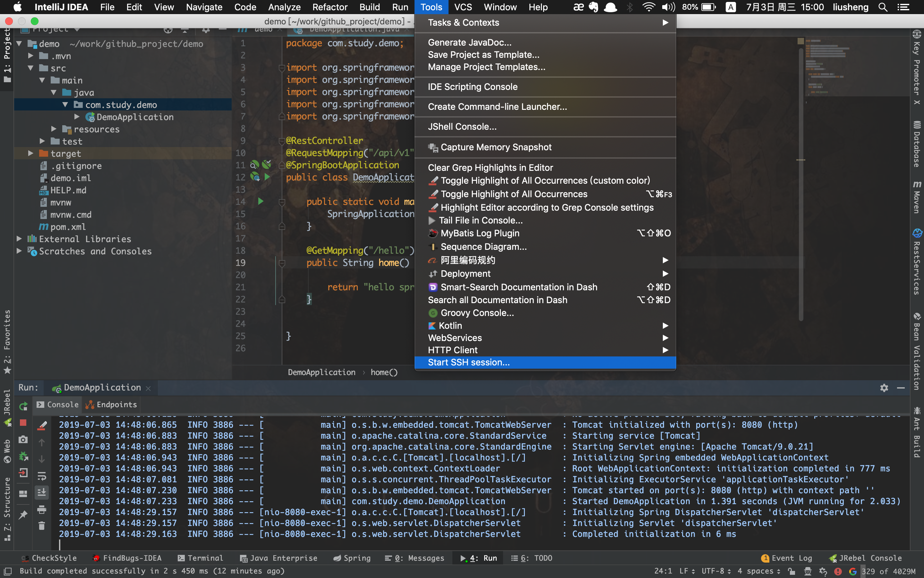Open the Apple menu
The height and width of the screenshot is (578, 924).
[x=17, y=7]
